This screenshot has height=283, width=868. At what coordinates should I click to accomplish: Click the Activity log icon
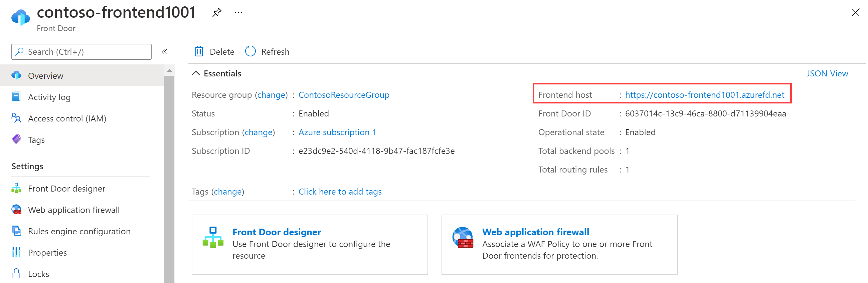pyautogui.click(x=16, y=97)
